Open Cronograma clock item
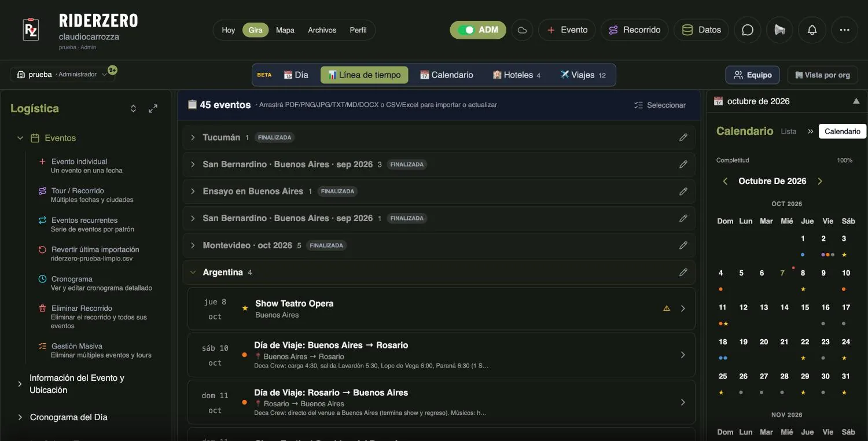Screen dimensions: 868x441 [95, 283]
